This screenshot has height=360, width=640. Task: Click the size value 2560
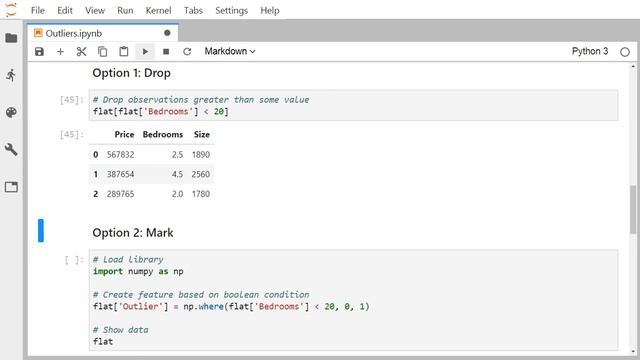(x=201, y=174)
